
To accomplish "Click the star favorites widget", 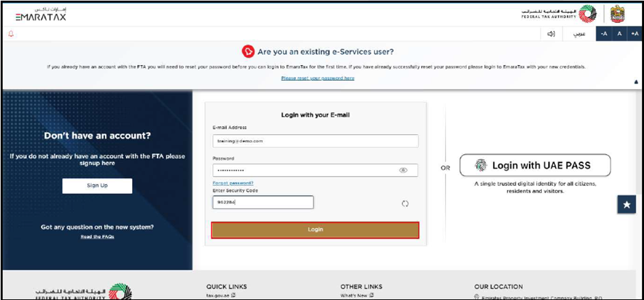I will (x=627, y=204).
